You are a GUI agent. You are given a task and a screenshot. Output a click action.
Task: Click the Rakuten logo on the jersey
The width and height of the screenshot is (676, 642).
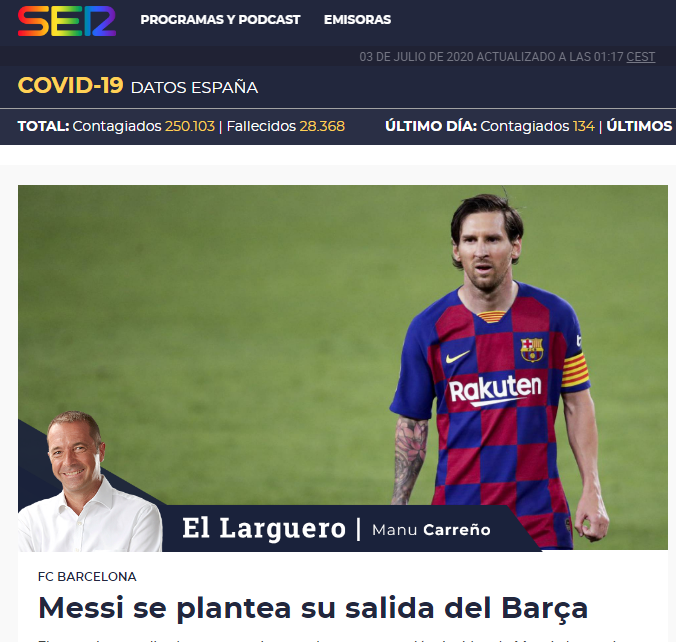pyautogui.click(x=495, y=390)
